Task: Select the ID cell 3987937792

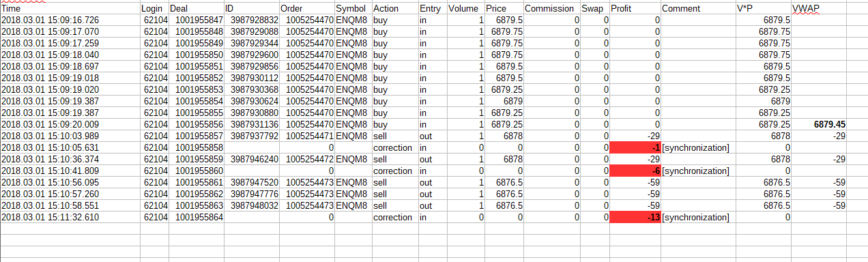Action: tap(252, 136)
